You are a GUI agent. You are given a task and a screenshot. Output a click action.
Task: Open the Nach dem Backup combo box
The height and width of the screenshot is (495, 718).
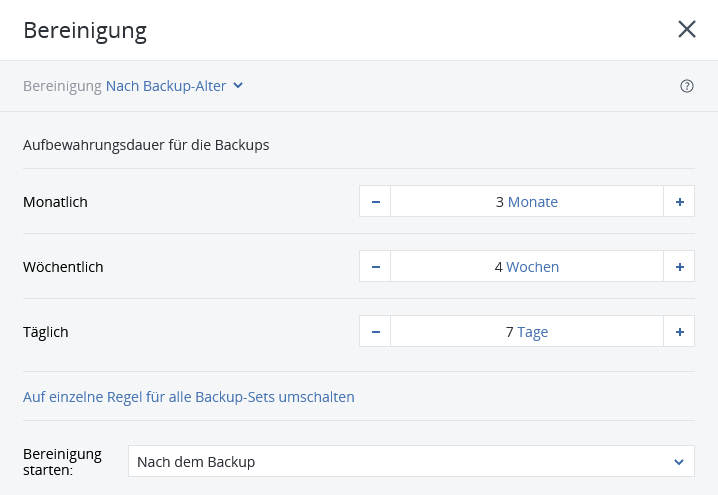(411, 462)
